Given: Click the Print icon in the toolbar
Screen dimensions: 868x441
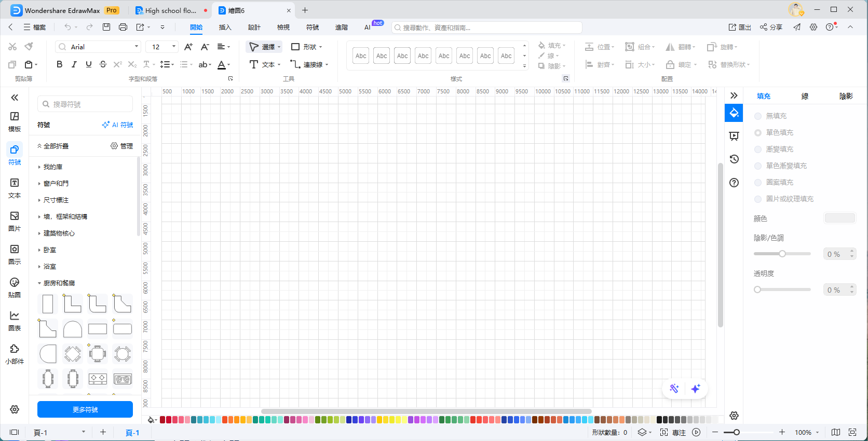Looking at the screenshot, I should coord(123,27).
